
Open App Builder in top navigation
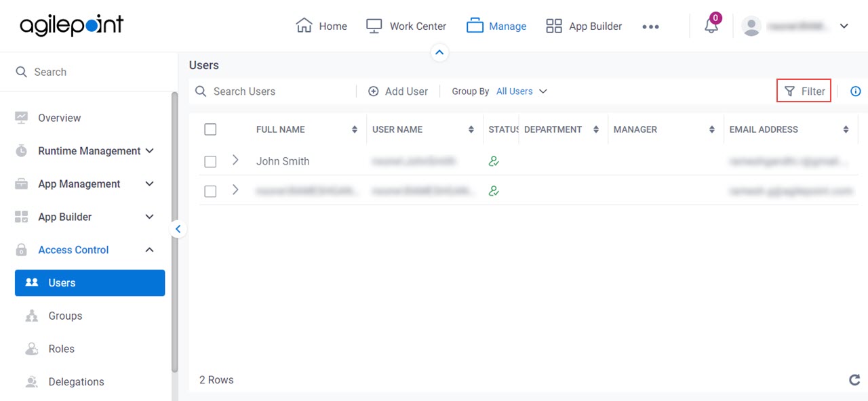point(584,26)
